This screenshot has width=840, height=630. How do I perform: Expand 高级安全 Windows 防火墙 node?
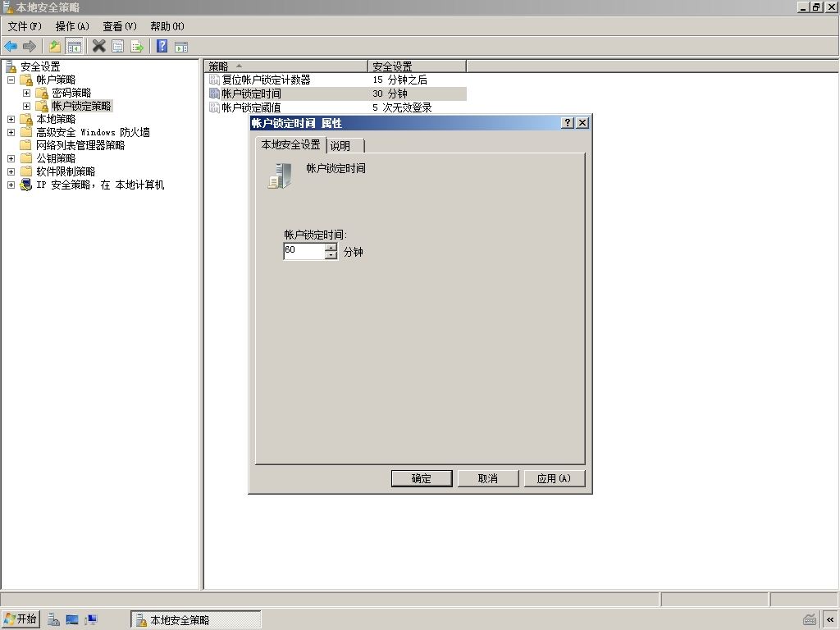(x=11, y=132)
